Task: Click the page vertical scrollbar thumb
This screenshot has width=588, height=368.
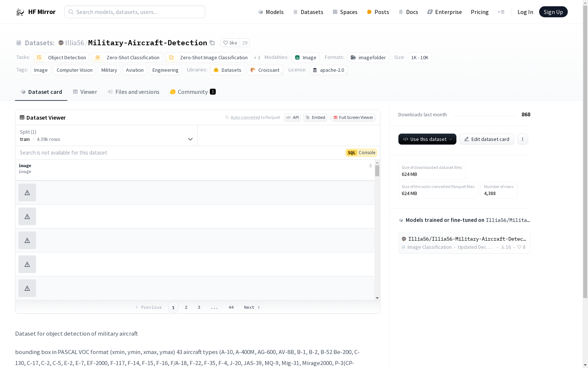Action: (x=585, y=151)
